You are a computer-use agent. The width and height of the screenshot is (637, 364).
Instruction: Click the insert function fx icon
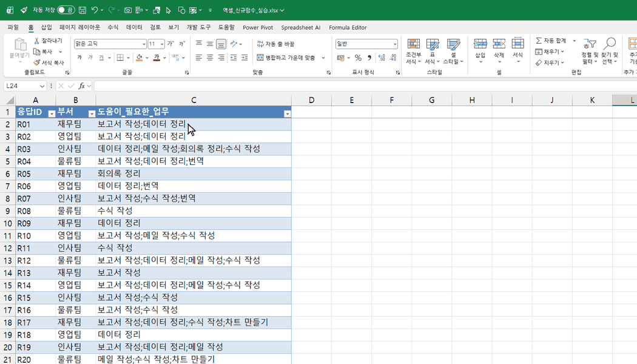click(82, 86)
